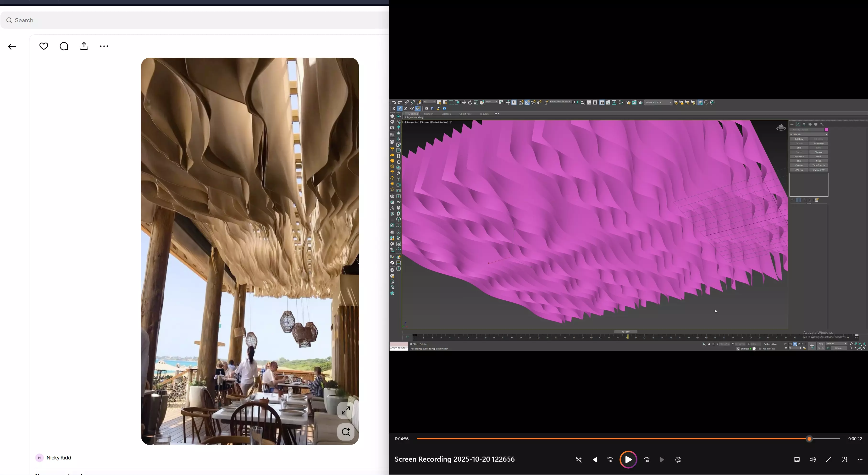Open Nicky Kidd's profile link
Screen dimensions: 868x475
tap(59, 458)
